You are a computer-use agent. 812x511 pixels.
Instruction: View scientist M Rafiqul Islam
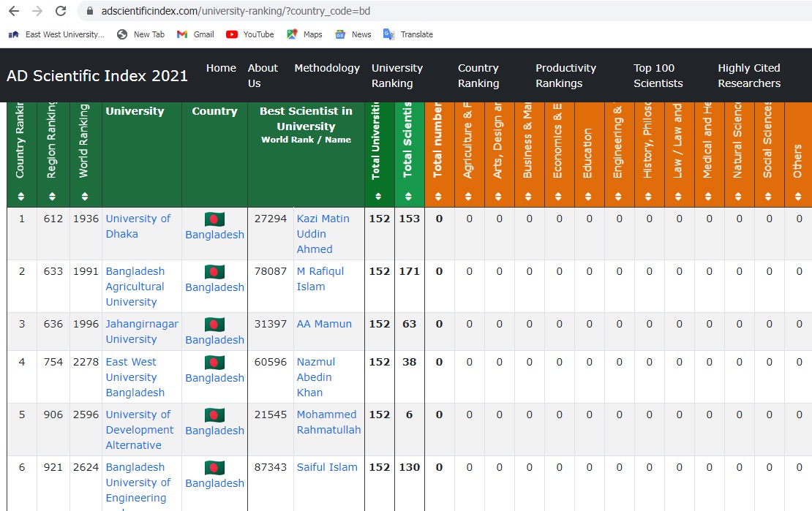pos(320,279)
